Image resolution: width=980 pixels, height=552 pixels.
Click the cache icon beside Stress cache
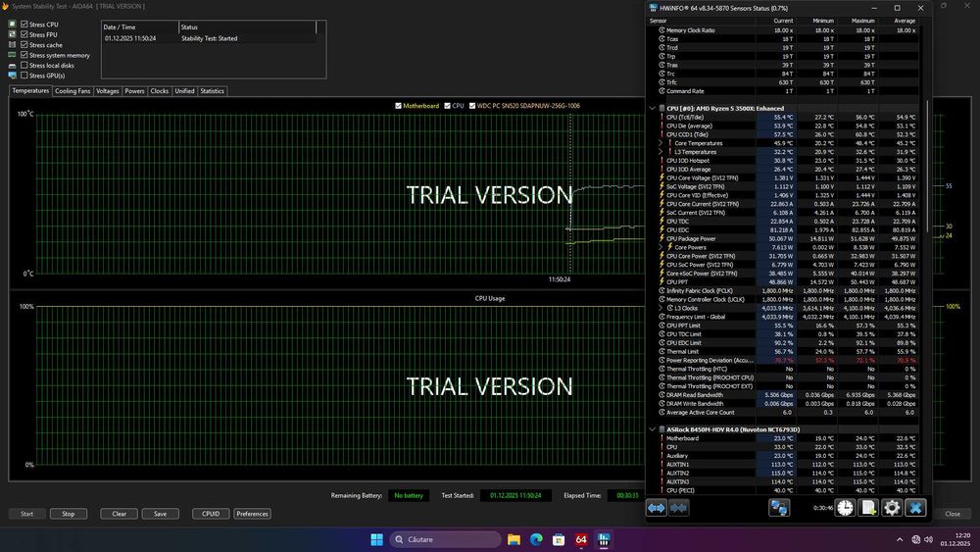click(x=12, y=45)
